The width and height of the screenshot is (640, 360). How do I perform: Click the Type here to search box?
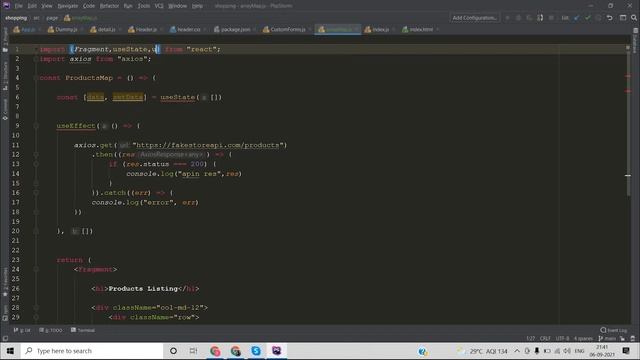pyautogui.click(x=92, y=351)
